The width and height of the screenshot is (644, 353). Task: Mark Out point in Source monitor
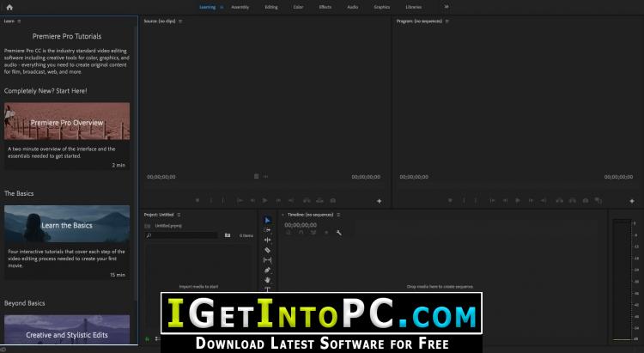tap(223, 200)
